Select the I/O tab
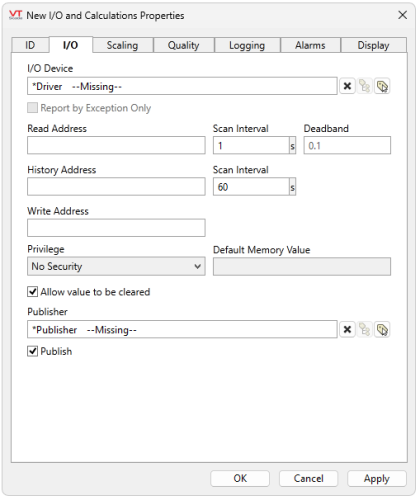The height and width of the screenshot is (500, 420). 71,45
